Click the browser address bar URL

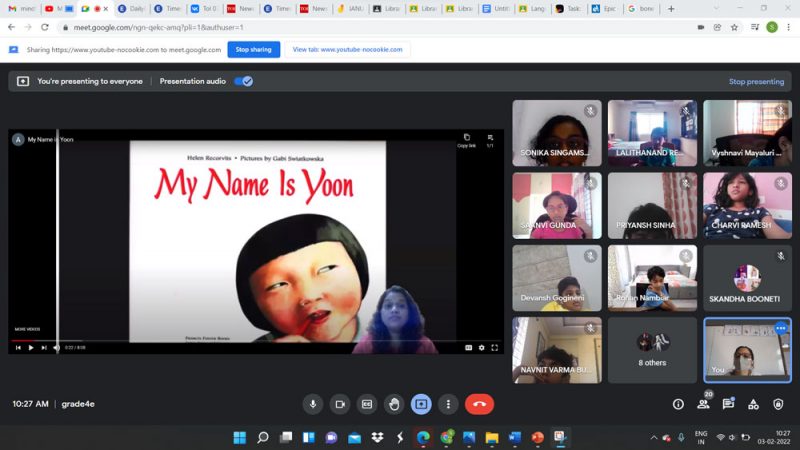(x=158, y=28)
